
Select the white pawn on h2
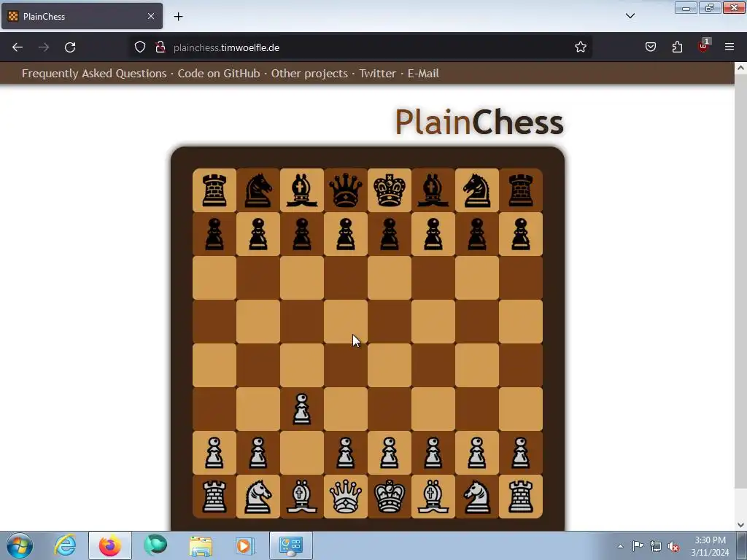click(521, 453)
